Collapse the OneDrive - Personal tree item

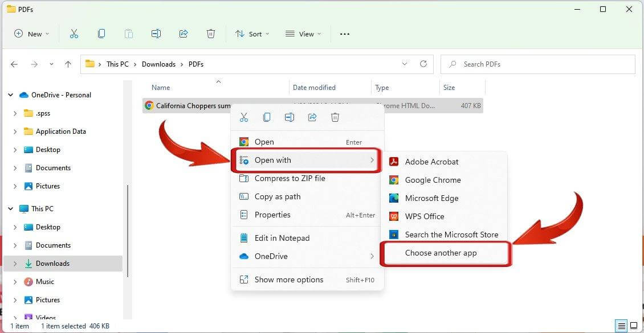point(10,95)
